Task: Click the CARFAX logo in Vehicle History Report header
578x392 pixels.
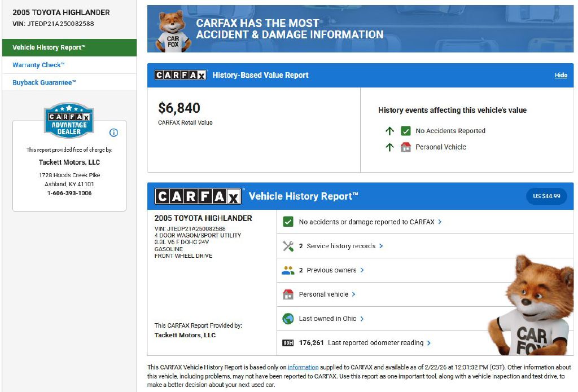Action: [x=198, y=196]
